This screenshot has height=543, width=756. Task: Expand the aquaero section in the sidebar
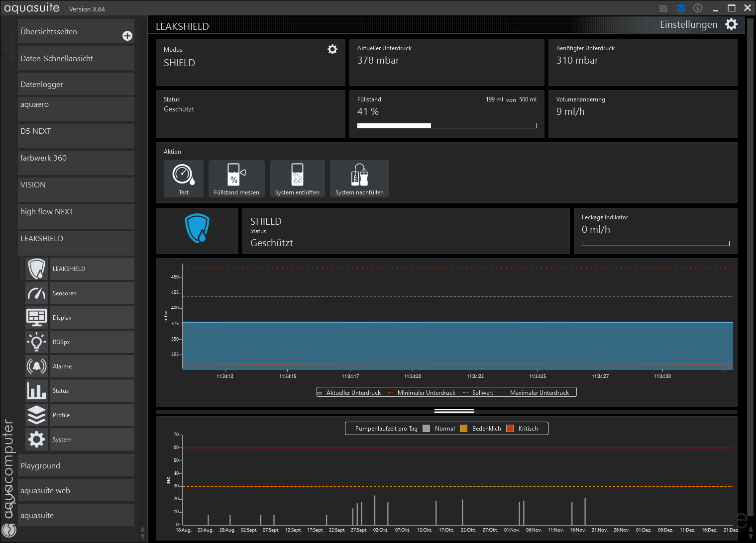(76, 108)
